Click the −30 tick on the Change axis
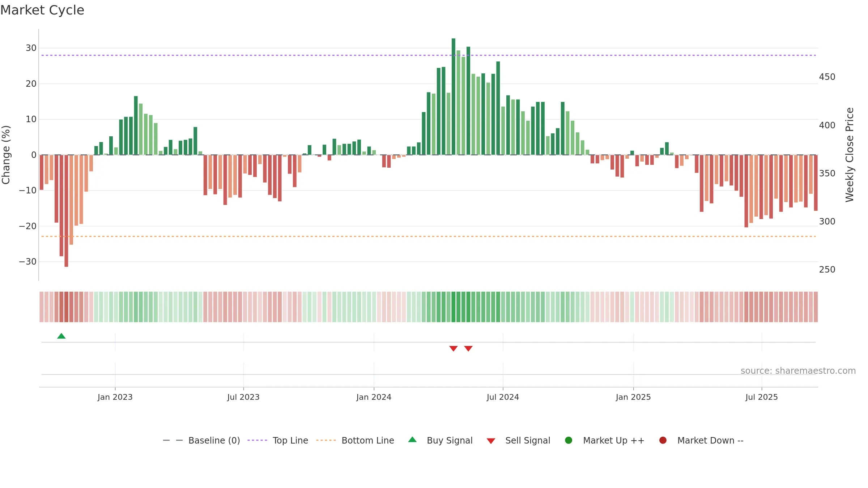868x488 pixels. [28, 262]
